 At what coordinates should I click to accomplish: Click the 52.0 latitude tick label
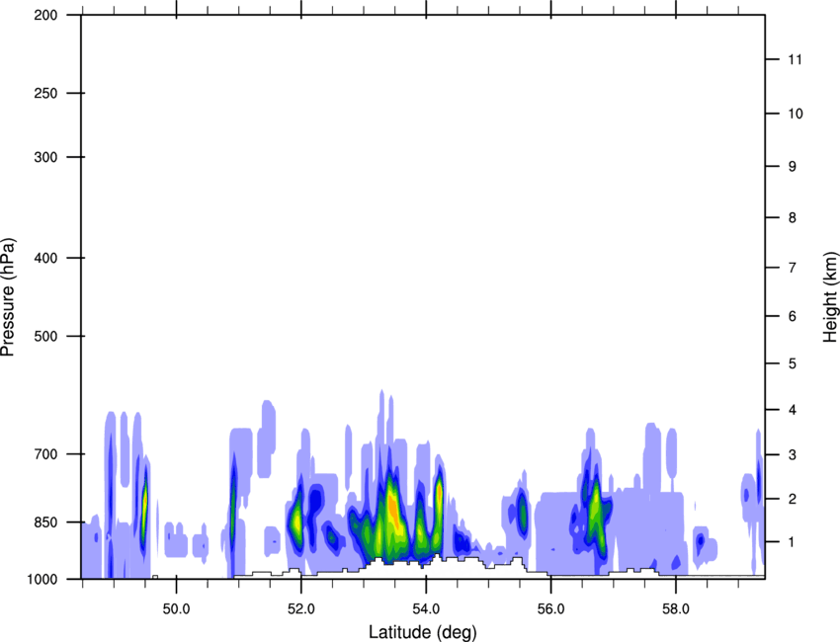(x=301, y=609)
